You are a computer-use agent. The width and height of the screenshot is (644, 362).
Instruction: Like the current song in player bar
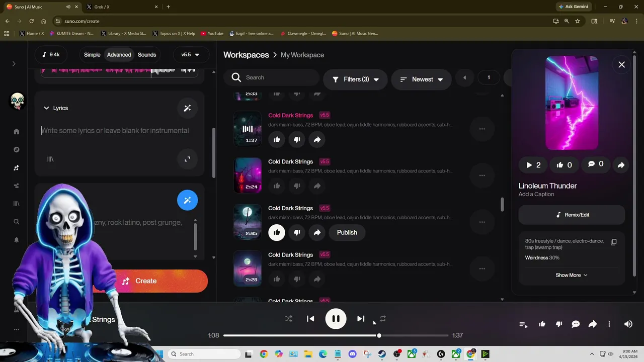[x=542, y=324]
